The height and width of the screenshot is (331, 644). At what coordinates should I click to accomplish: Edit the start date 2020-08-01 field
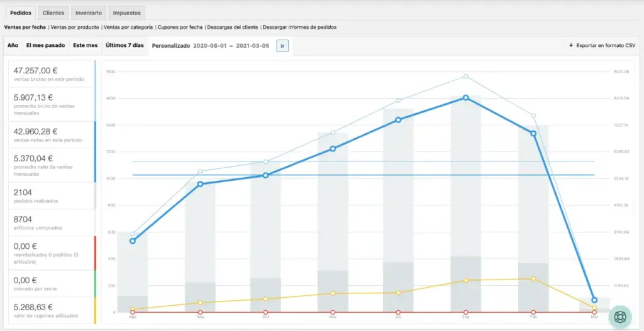(x=209, y=46)
